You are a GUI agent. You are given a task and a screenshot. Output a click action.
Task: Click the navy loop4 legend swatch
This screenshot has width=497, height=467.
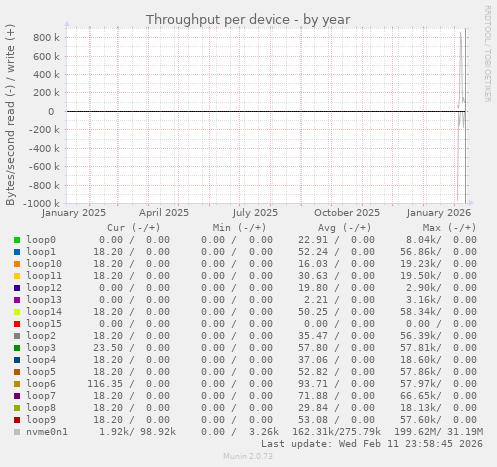click(x=17, y=360)
